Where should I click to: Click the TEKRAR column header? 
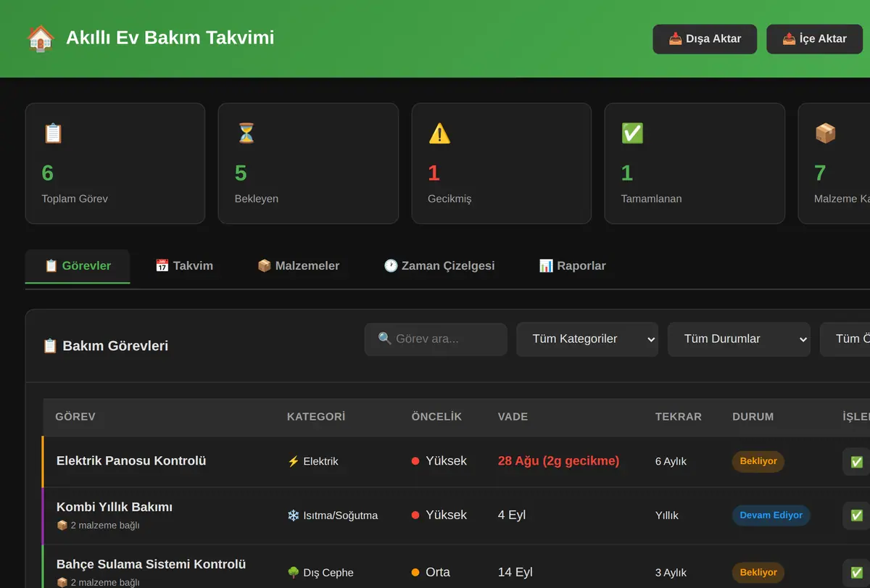(678, 417)
